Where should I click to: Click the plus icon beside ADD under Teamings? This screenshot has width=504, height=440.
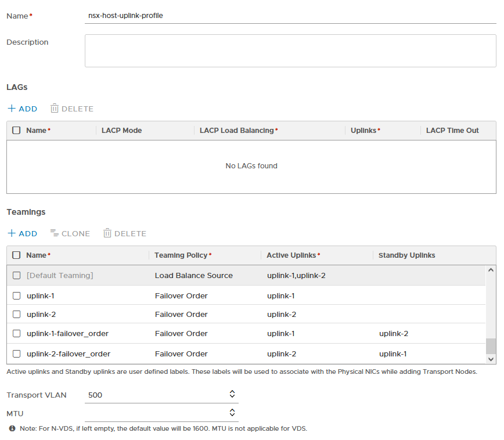11,233
